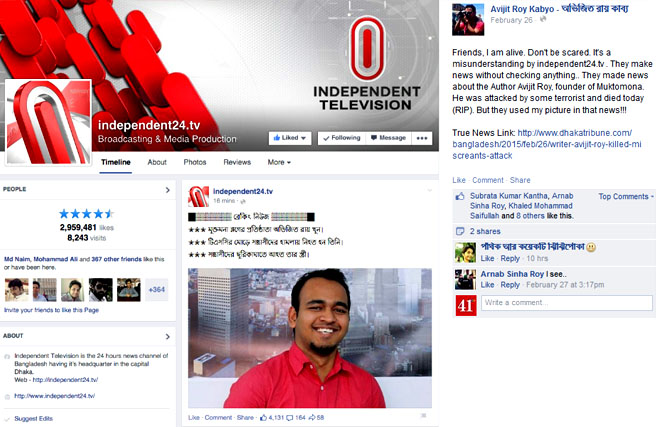Comment on Avijit Roy Kabyo's post
Viewport: 660px width, 427px height.
pos(487,180)
